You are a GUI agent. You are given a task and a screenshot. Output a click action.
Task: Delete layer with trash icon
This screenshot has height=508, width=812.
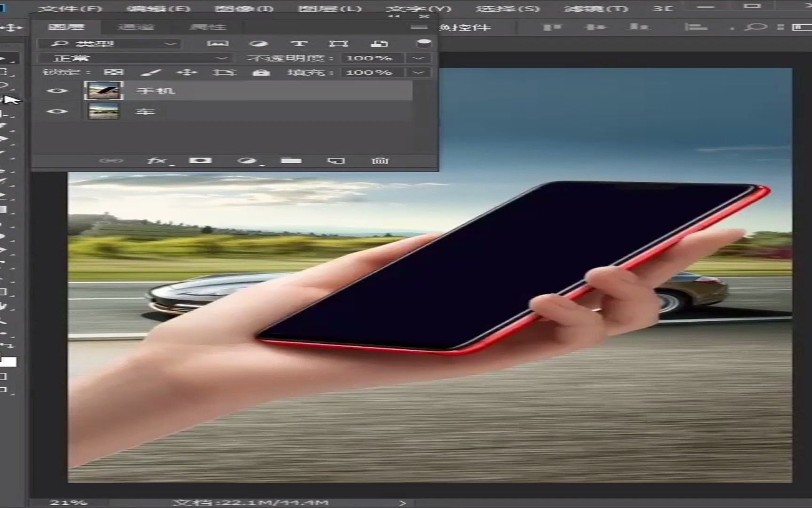[x=380, y=160]
